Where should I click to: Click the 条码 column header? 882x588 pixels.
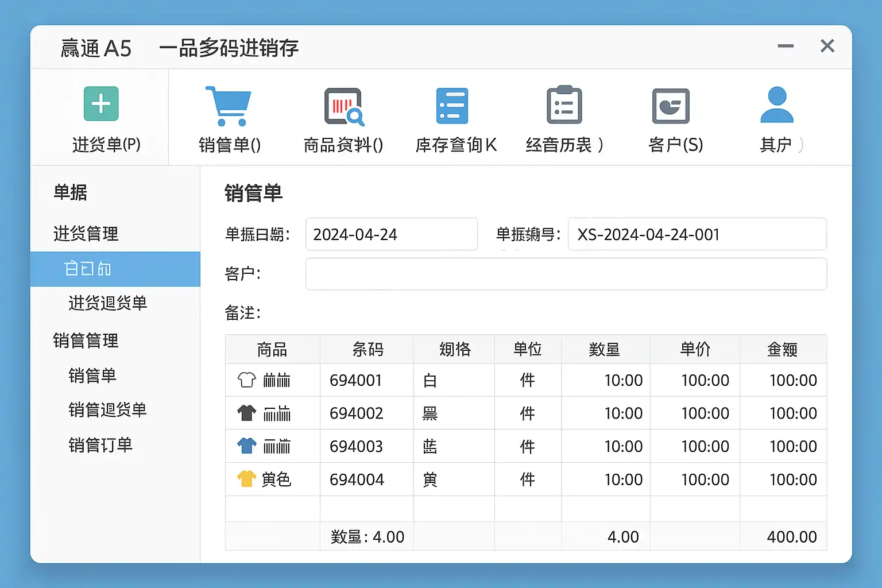[367, 349]
